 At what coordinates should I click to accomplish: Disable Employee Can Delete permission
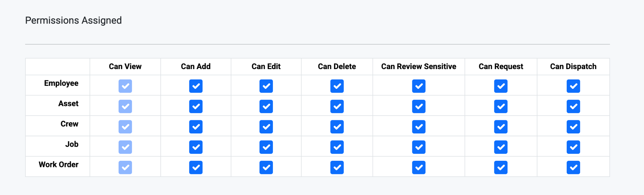coord(337,86)
